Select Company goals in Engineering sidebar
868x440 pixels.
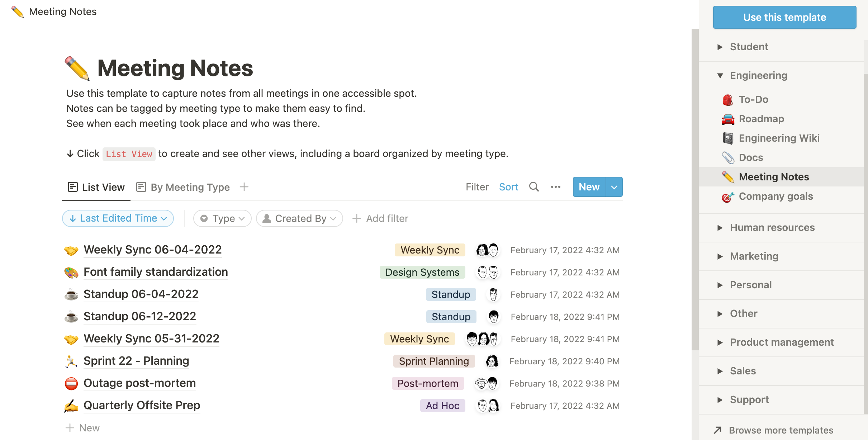pos(775,197)
